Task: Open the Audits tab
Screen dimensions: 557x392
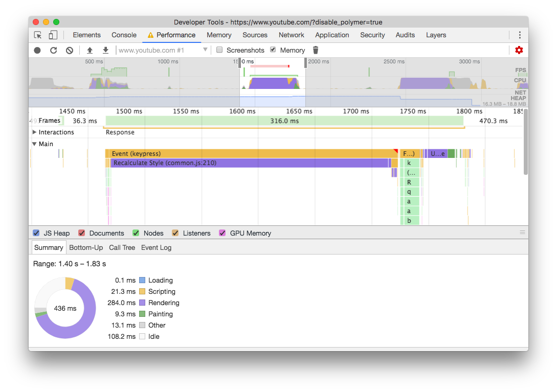Action: [405, 35]
